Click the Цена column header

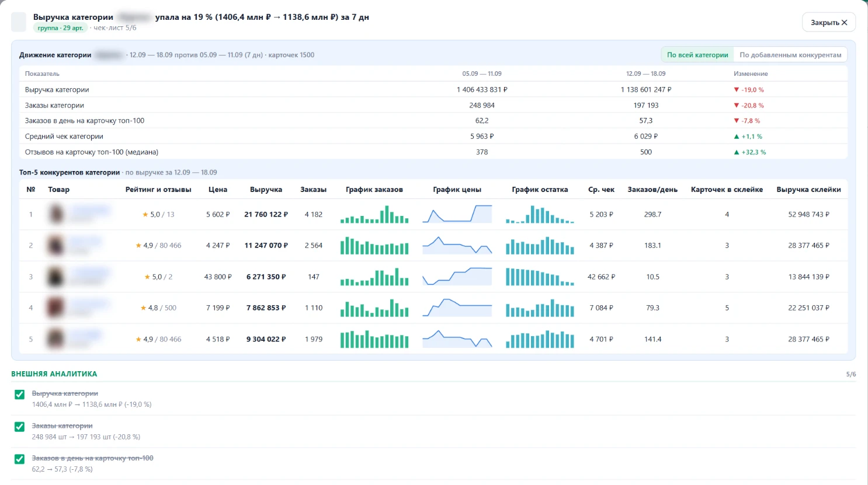click(x=218, y=190)
